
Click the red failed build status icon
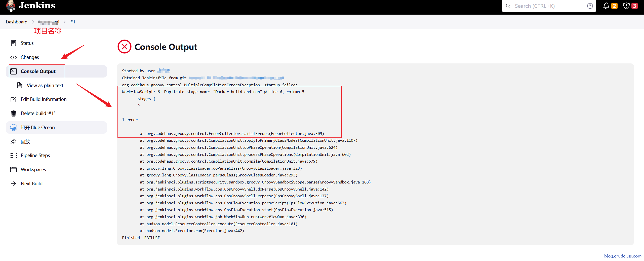tap(125, 47)
